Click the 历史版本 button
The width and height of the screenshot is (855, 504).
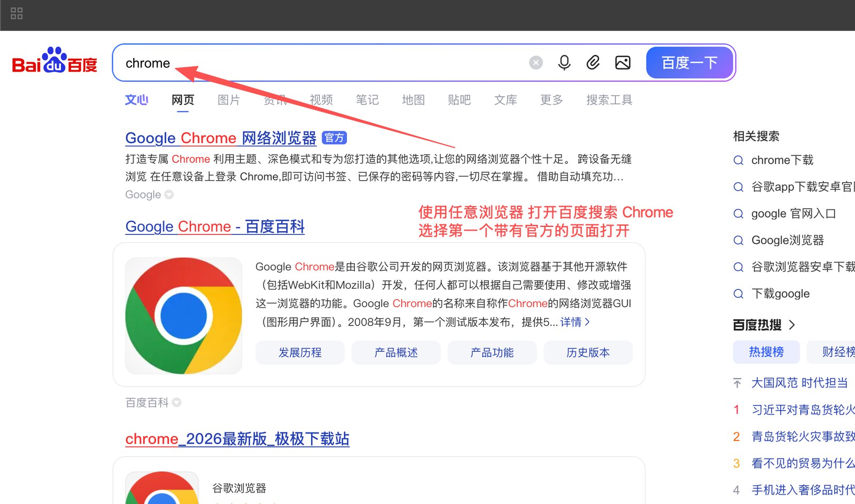588,352
